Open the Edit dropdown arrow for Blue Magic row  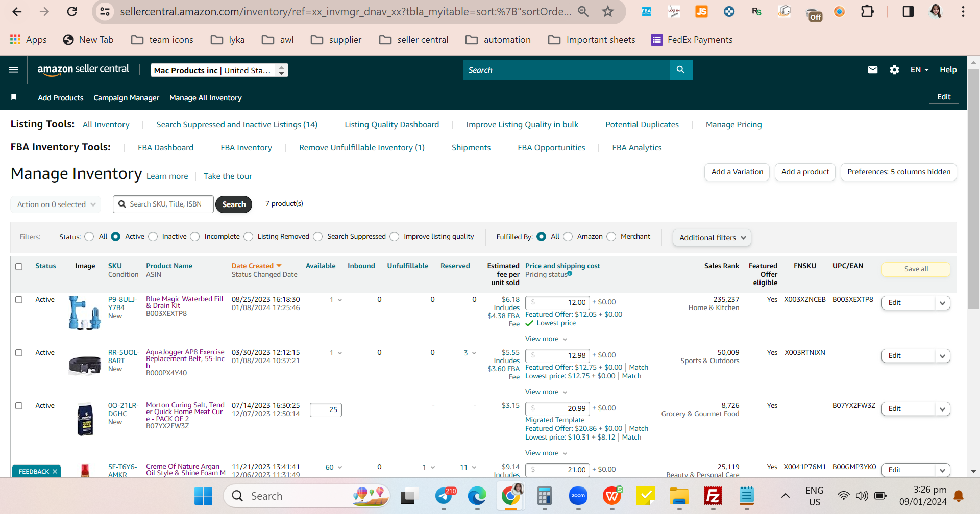[x=943, y=303]
